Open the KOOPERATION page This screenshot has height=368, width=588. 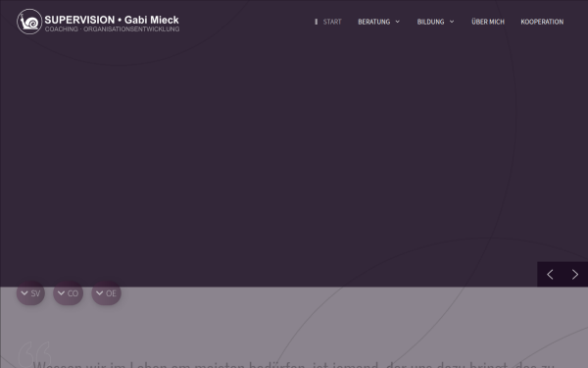pos(542,22)
